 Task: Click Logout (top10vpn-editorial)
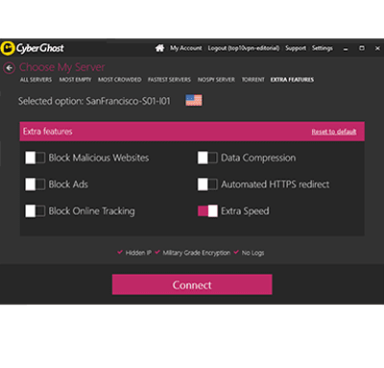click(x=244, y=48)
